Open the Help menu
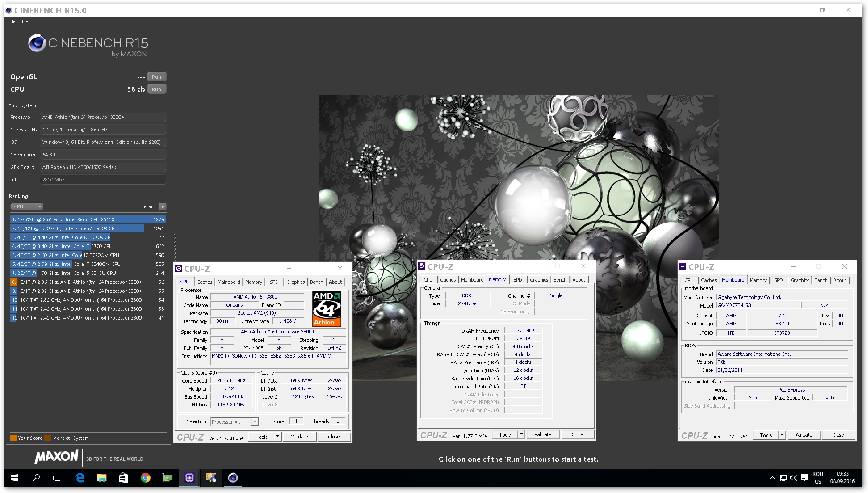 coord(27,21)
